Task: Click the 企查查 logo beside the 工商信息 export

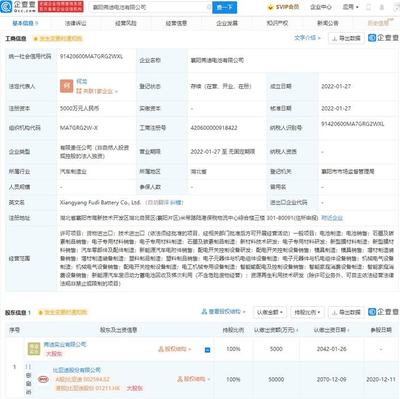Action: (383, 38)
